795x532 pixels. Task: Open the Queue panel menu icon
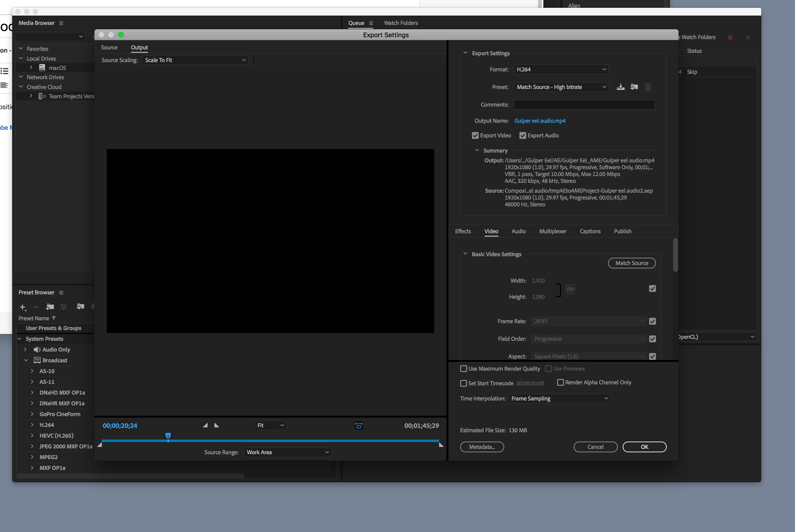tap(371, 23)
